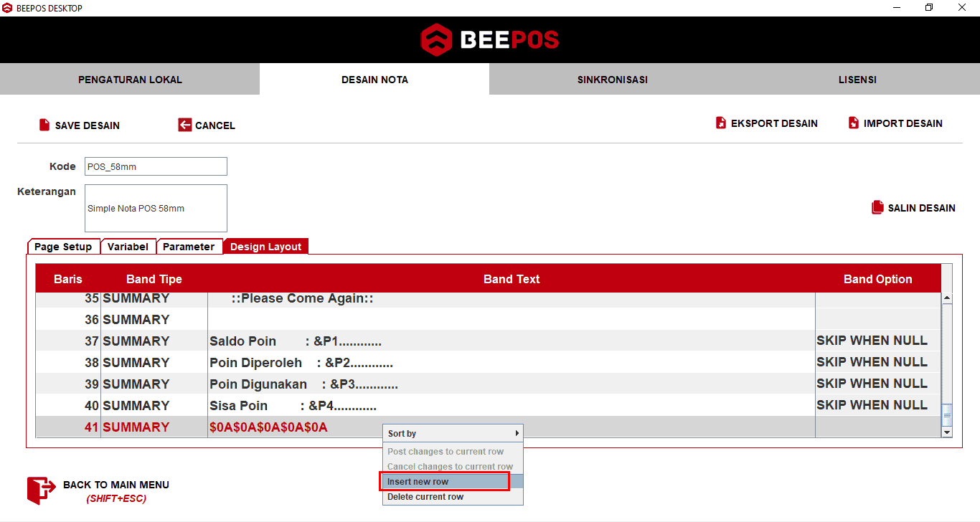The image size is (980, 522).
Task: Select 'Poin Diperoleh : &P2' band text cell
Action: (x=512, y=363)
